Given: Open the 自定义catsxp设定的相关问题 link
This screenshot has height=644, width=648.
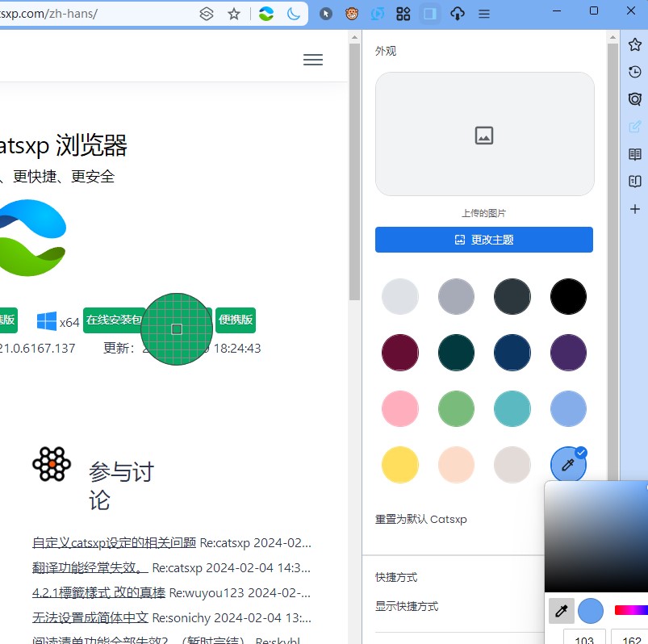Looking at the screenshot, I should pos(114,543).
